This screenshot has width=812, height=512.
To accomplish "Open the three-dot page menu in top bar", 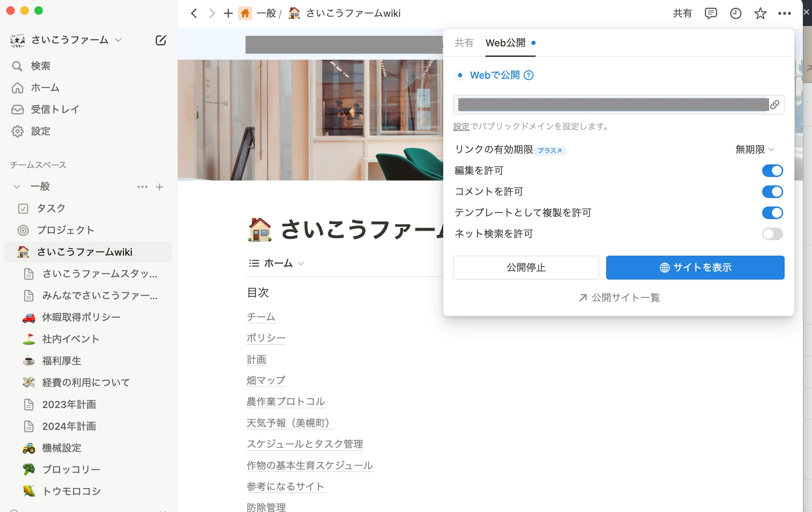I will click(x=784, y=14).
